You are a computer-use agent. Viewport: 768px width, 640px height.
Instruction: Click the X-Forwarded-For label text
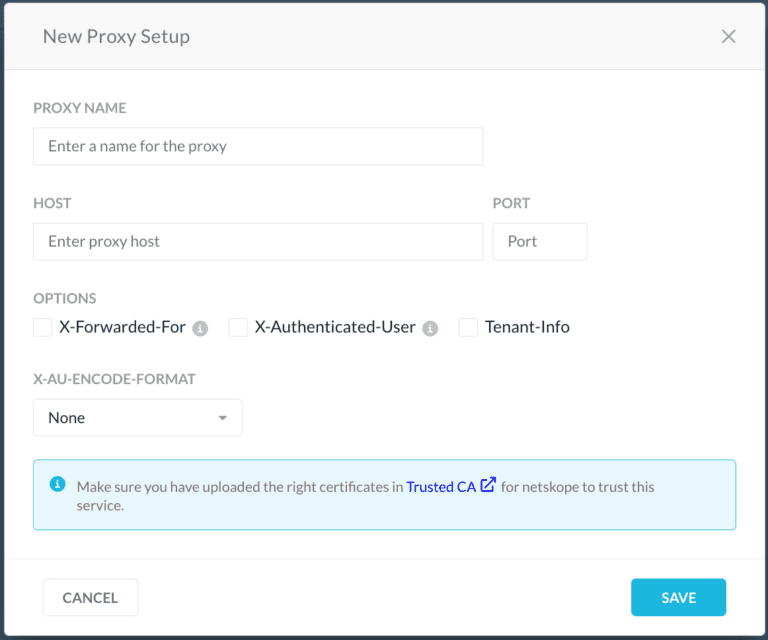click(x=122, y=327)
